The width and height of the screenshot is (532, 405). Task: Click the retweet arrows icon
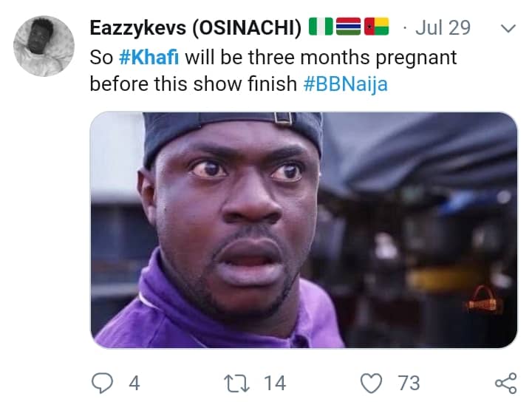(236, 382)
